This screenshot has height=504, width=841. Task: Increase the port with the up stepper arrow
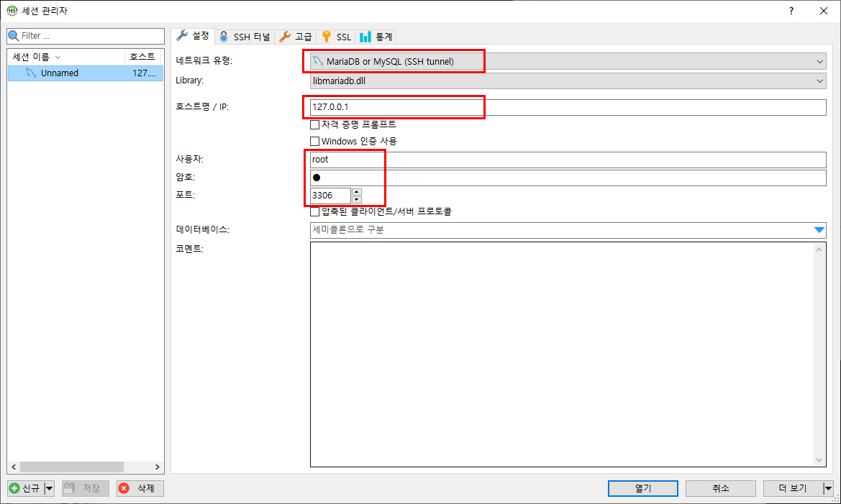[x=356, y=192]
